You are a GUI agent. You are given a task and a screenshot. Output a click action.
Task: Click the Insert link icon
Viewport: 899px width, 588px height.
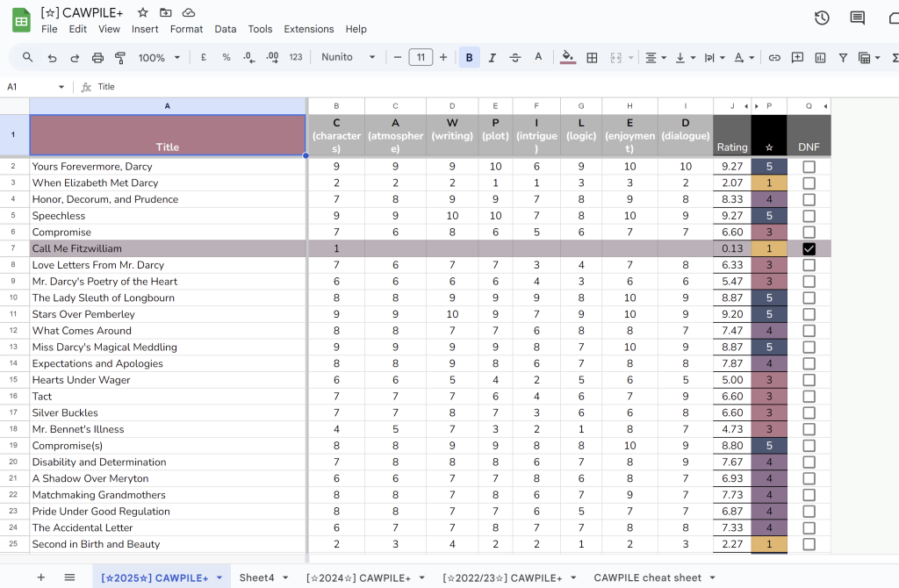774,58
